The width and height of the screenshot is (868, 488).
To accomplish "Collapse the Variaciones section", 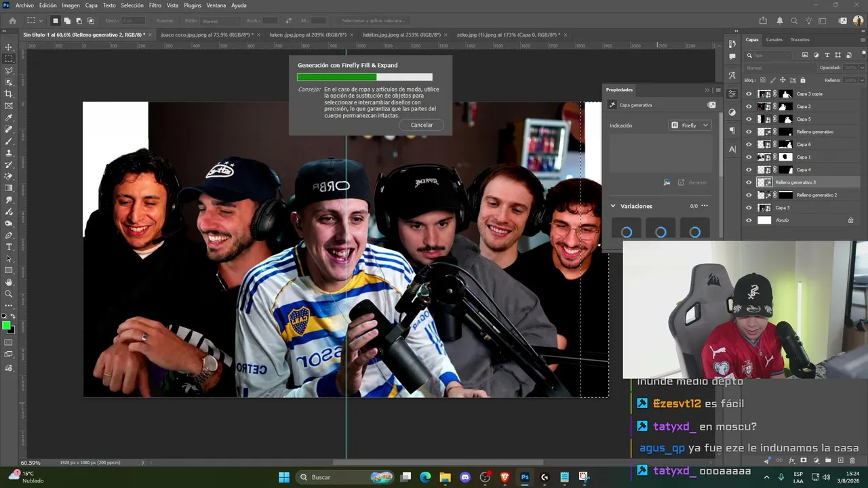I will click(x=613, y=206).
